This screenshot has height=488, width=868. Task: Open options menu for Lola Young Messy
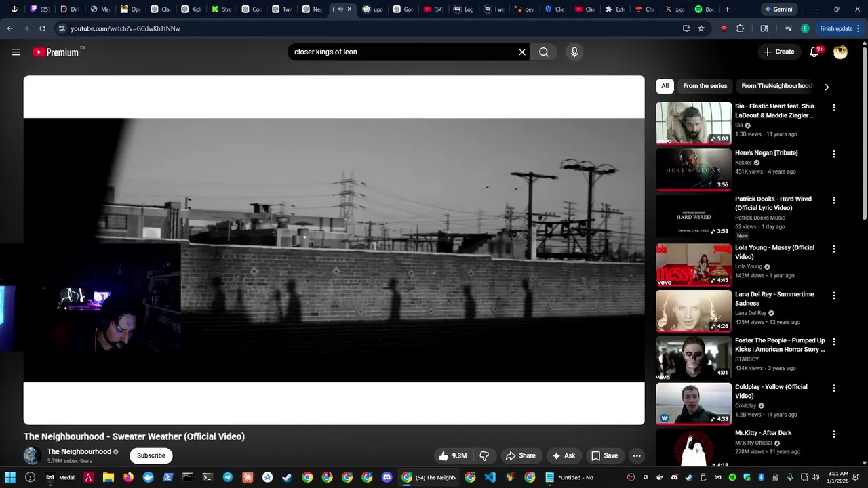point(834,249)
